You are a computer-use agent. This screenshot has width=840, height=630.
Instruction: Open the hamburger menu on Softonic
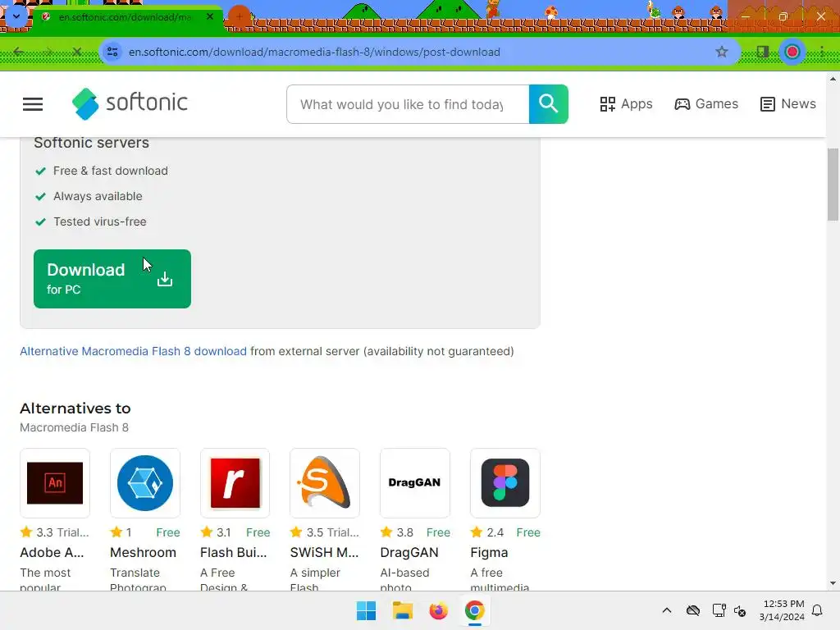[33, 104]
